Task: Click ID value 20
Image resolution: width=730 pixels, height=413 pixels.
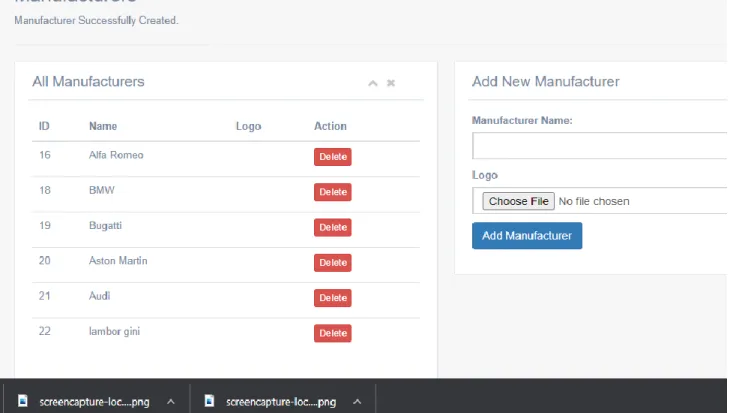Action: pyautogui.click(x=45, y=261)
